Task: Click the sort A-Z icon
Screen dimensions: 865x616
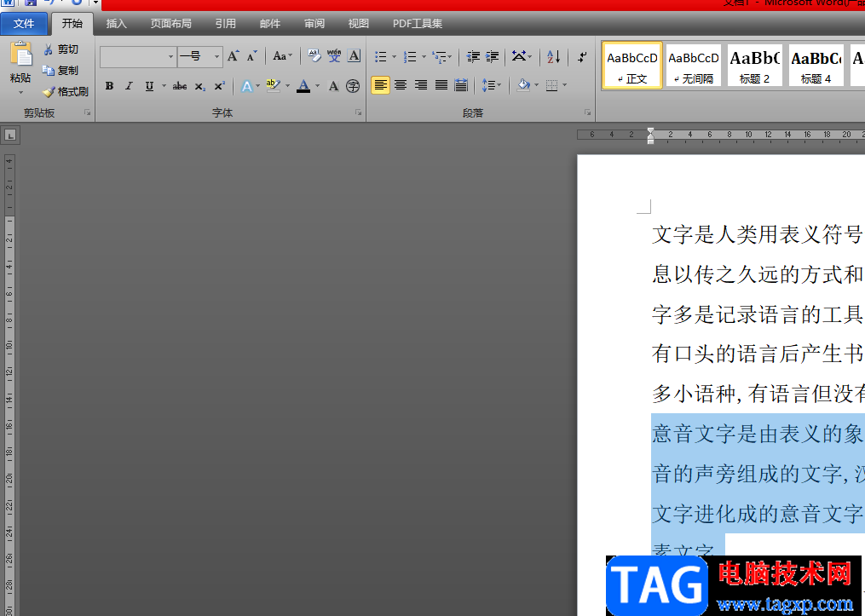Action: [553, 57]
